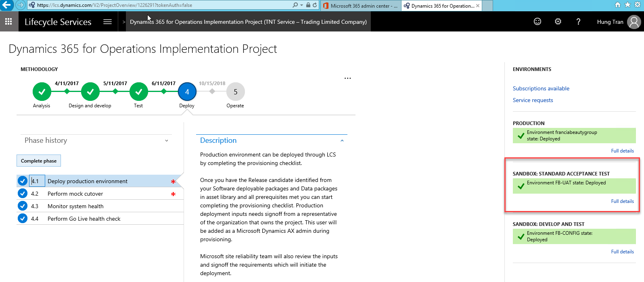Toggle completion check for Perform mock cutover
Image resolution: width=644 pixels, height=282 pixels.
pos(23,194)
